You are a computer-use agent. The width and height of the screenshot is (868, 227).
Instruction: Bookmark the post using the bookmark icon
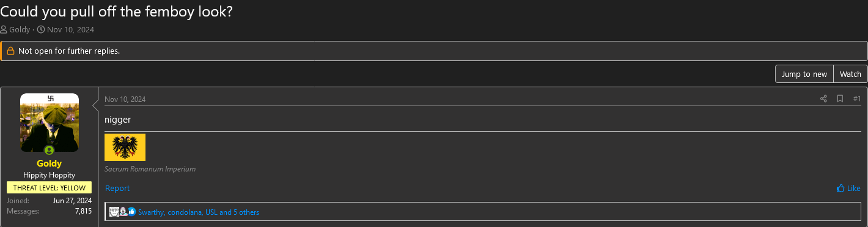tap(840, 99)
